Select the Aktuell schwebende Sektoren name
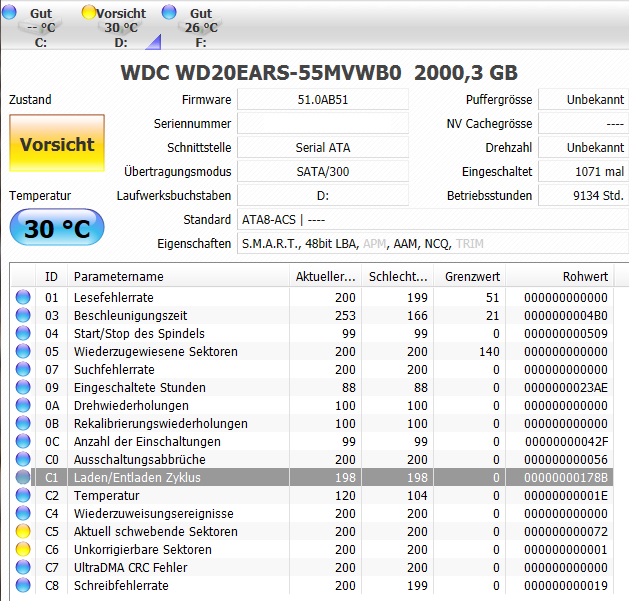 (156, 531)
